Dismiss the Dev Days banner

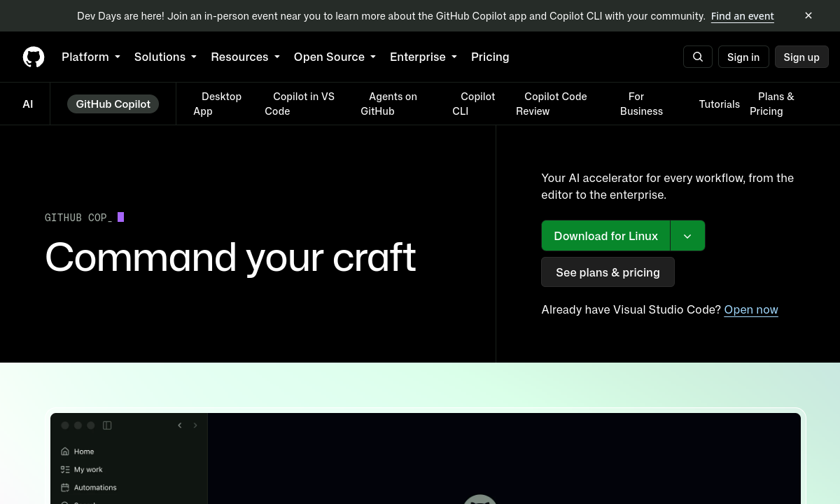click(x=808, y=15)
